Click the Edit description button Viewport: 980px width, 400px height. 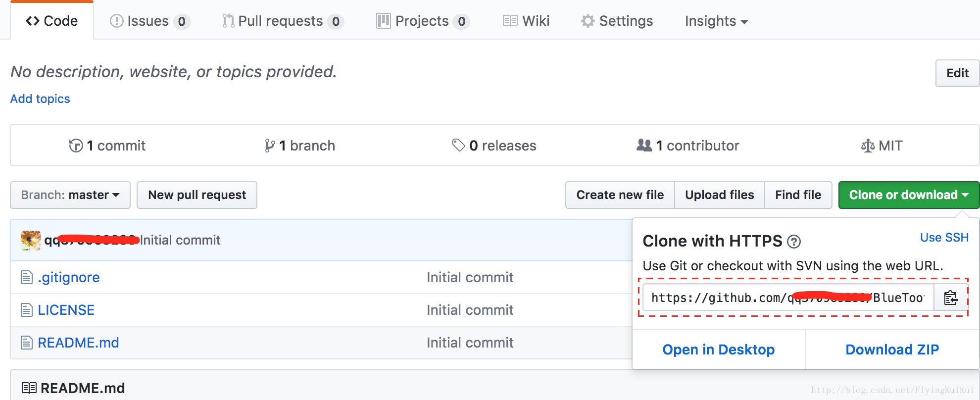click(957, 73)
